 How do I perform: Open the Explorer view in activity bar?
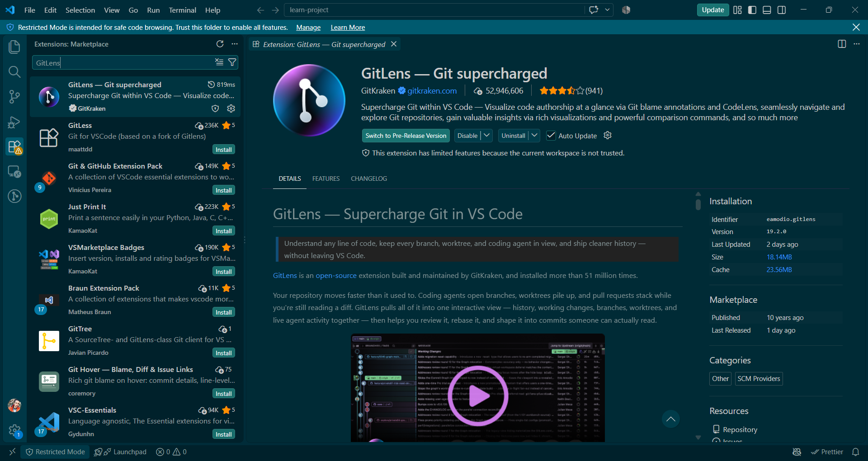pyautogui.click(x=14, y=47)
